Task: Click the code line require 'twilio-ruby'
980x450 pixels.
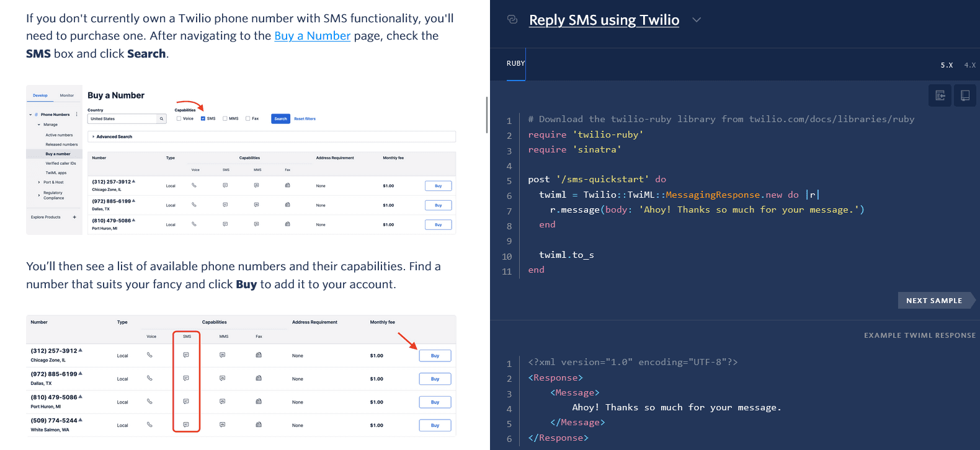Action: [586, 135]
